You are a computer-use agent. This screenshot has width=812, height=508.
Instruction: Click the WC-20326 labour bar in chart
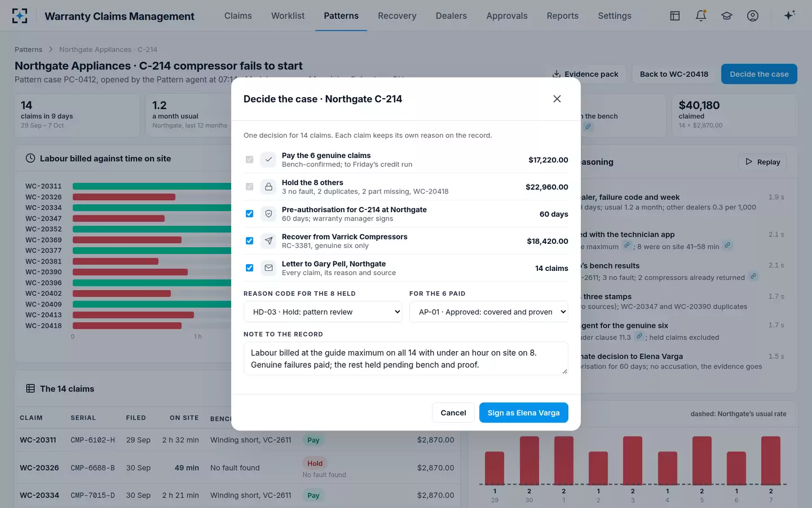(x=124, y=197)
